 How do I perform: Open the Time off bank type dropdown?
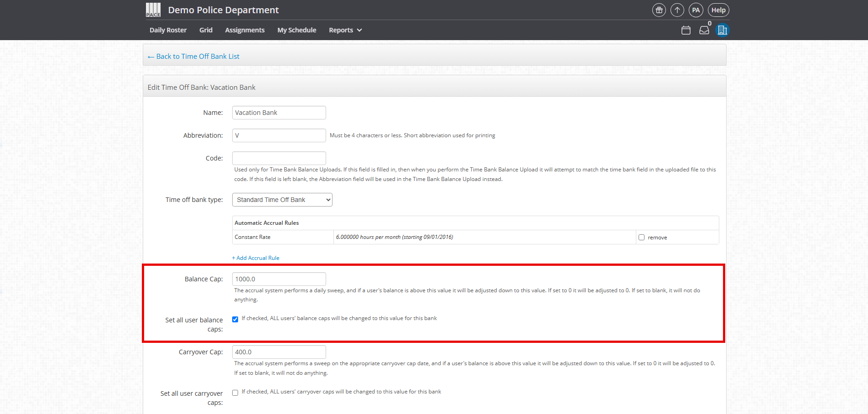pyautogui.click(x=282, y=200)
